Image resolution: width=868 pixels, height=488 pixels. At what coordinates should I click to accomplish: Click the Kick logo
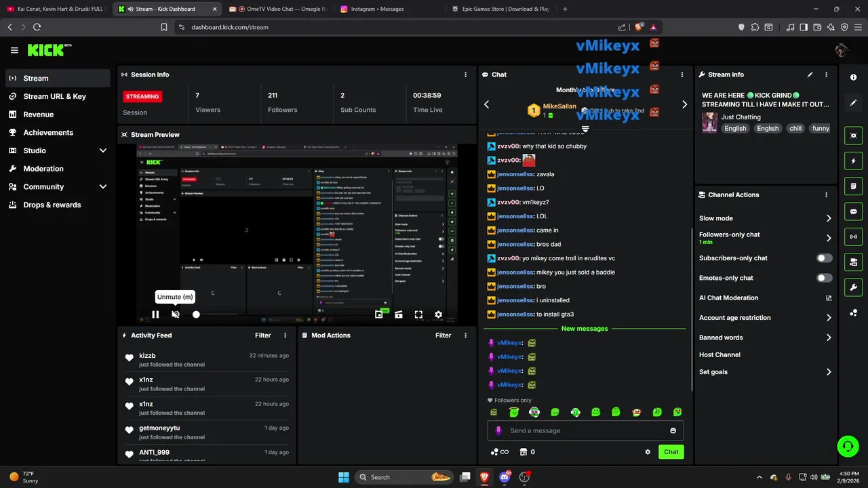pyautogui.click(x=49, y=50)
